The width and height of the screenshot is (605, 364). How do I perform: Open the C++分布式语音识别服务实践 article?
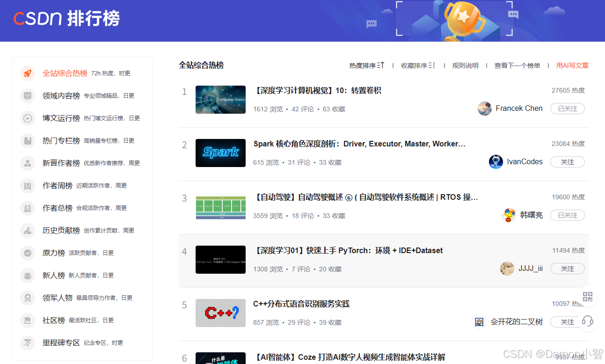pyautogui.click(x=301, y=304)
